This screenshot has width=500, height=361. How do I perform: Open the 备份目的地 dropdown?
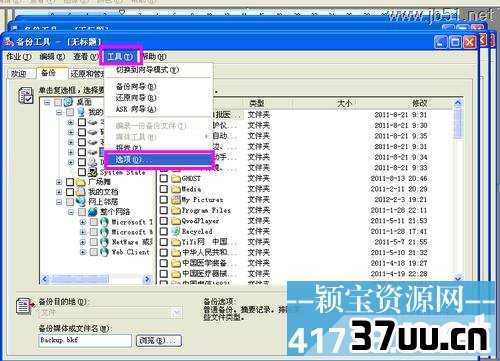point(177,313)
